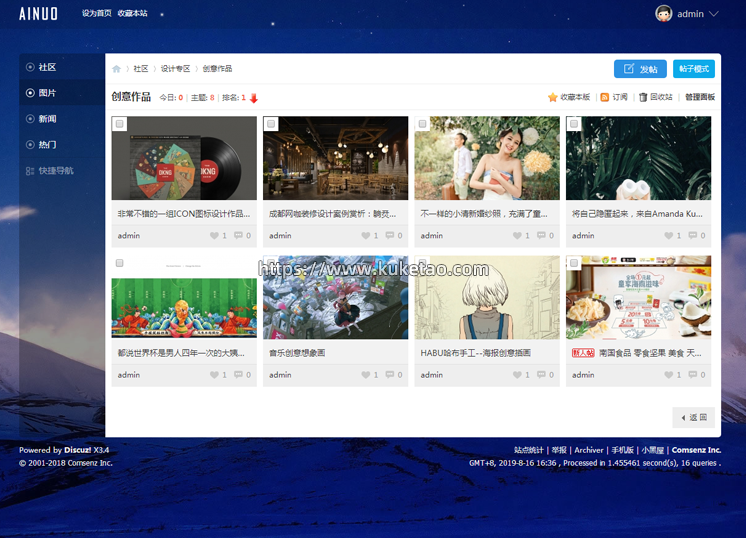Click the 小黑屋 footer link
The width and height of the screenshot is (746, 538).
coord(652,450)
